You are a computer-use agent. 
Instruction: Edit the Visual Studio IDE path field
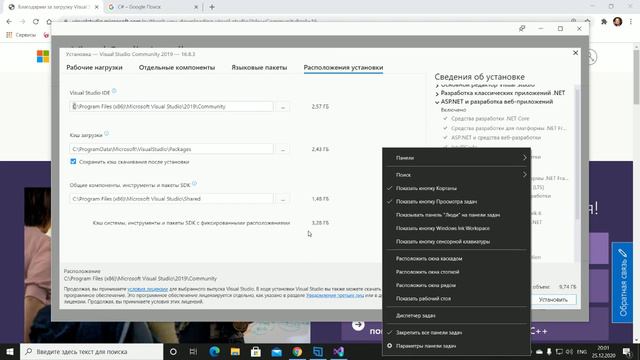[171, 107]
